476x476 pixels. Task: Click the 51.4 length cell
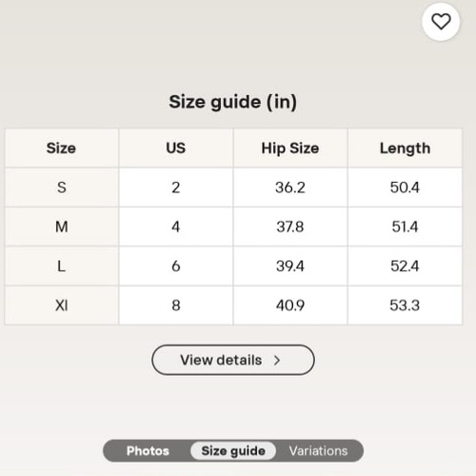(x=405, y=227)
